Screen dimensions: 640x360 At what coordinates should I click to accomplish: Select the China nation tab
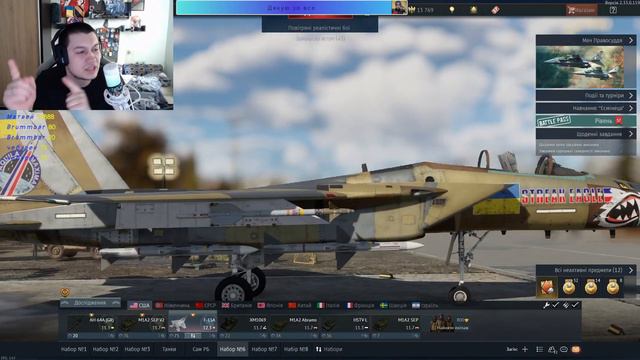pos(300,305)
